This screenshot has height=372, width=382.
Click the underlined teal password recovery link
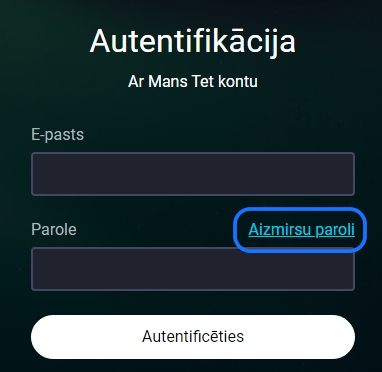click(301, 230)
